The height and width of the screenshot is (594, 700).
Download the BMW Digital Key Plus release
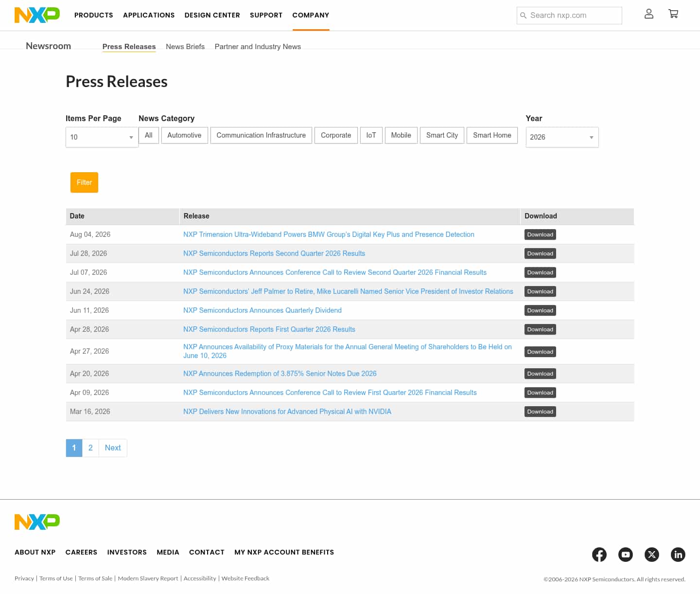point(540,234)
